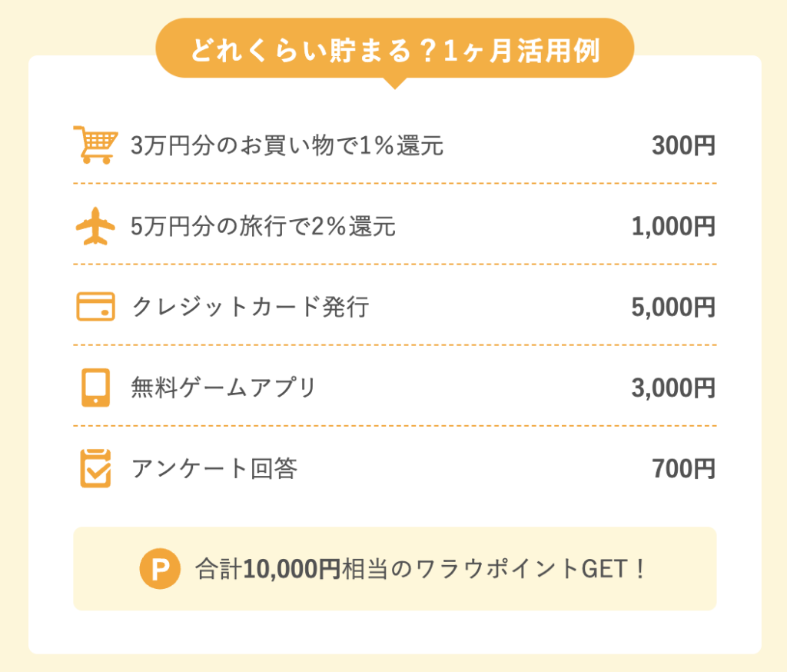Click the アンケート回答 label
The width and height of the screenshot is (787, 672).
tap(214, 468)
